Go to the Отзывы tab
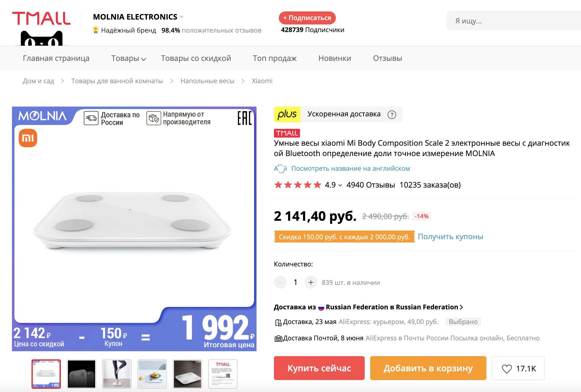Image resolution: width=581 pixels, height=392 pixels. pos(387,58)
